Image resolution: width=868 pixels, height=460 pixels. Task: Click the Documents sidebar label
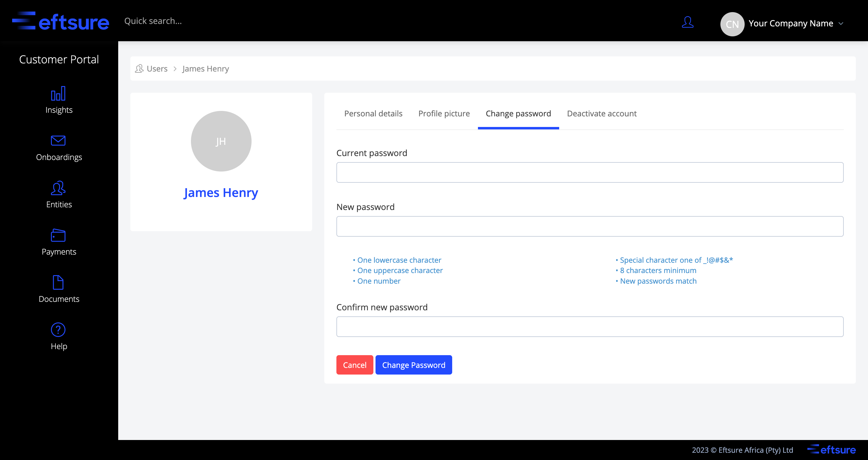coord(59,299)
